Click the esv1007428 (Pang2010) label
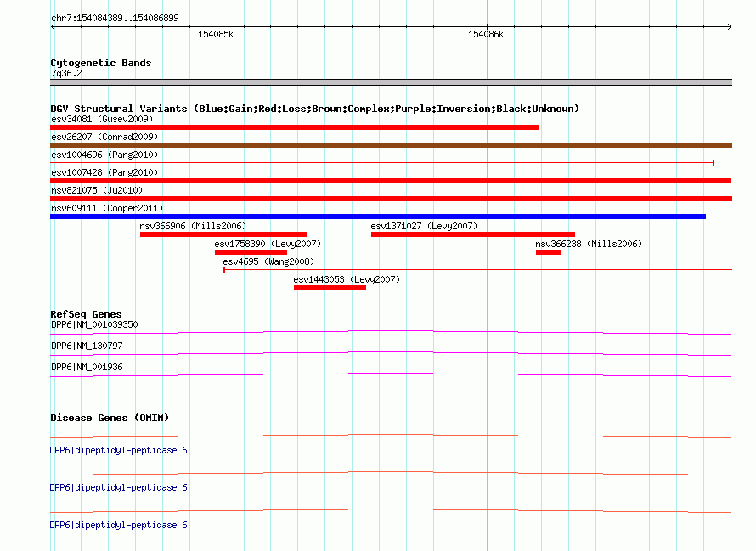Viewport: 756px width, 551px height. (x=104, y=172)
